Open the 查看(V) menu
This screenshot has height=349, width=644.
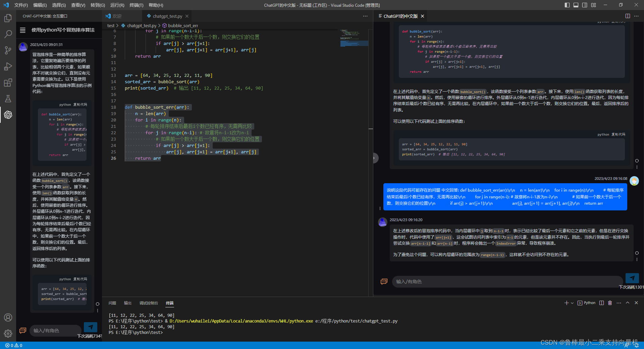click(78, 5)
